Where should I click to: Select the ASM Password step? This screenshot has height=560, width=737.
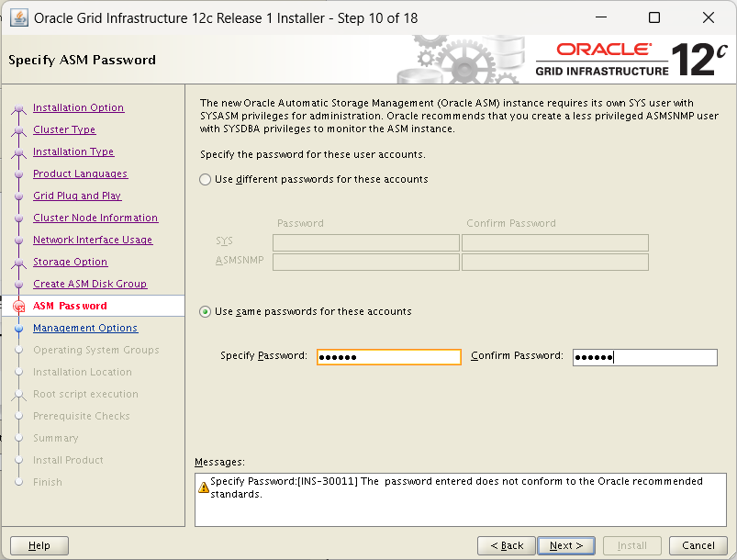70,306
